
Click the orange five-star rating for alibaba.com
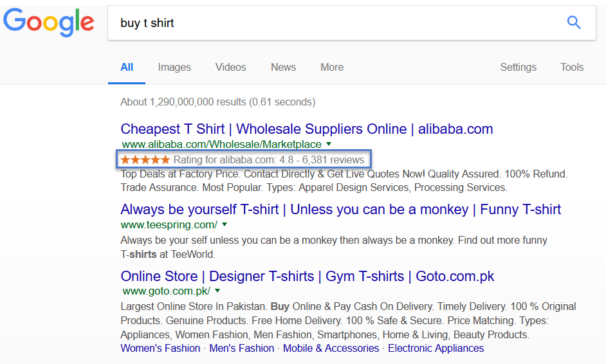click(x=145, y=159)
